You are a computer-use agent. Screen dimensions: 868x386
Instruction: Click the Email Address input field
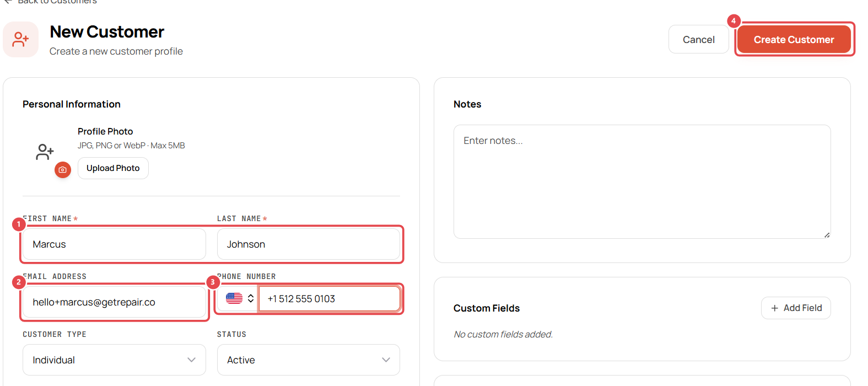click(x=114, y=302)
